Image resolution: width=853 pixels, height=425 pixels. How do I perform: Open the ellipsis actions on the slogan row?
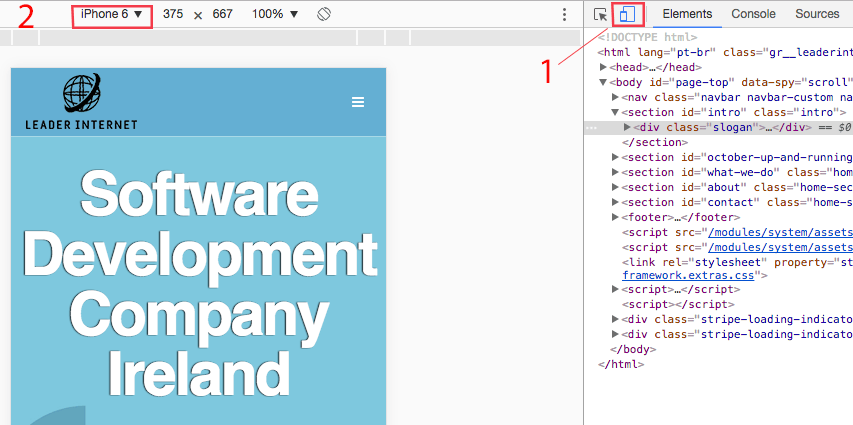pyautogui.click(x=591, y=128)
